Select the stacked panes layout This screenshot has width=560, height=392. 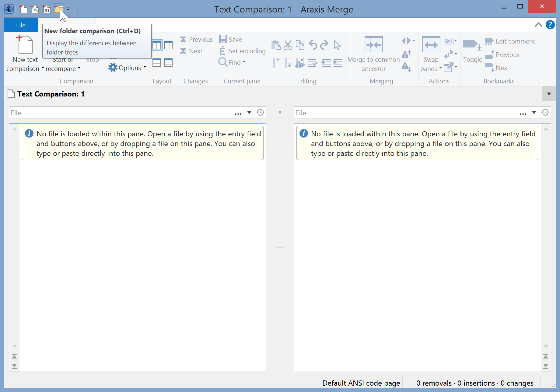(x=156, y=63)
